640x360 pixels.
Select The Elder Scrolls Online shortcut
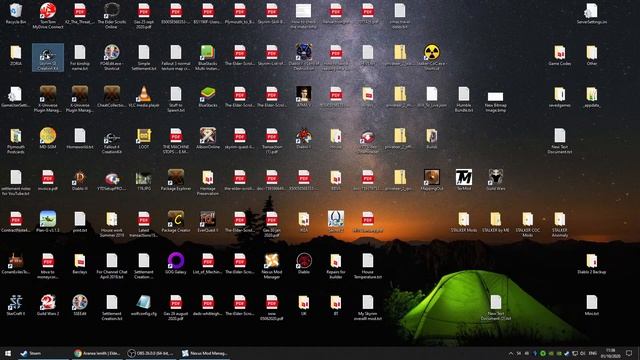click(111, 16)
